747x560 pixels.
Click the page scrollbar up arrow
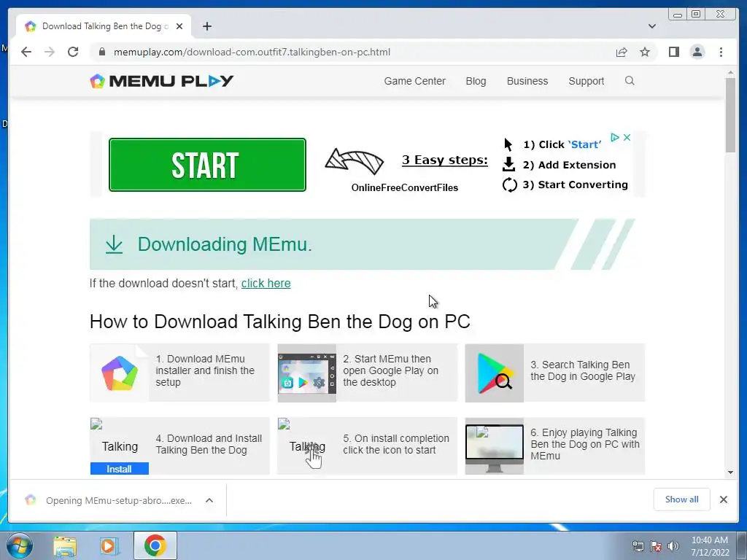pyautogui.click(x=730, y=72)
